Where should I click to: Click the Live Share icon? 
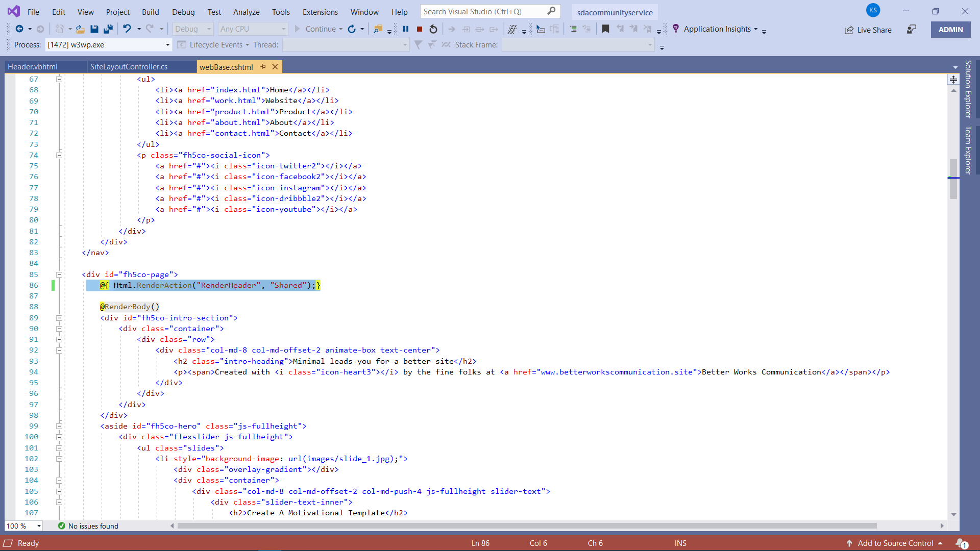tap(849, 30)
